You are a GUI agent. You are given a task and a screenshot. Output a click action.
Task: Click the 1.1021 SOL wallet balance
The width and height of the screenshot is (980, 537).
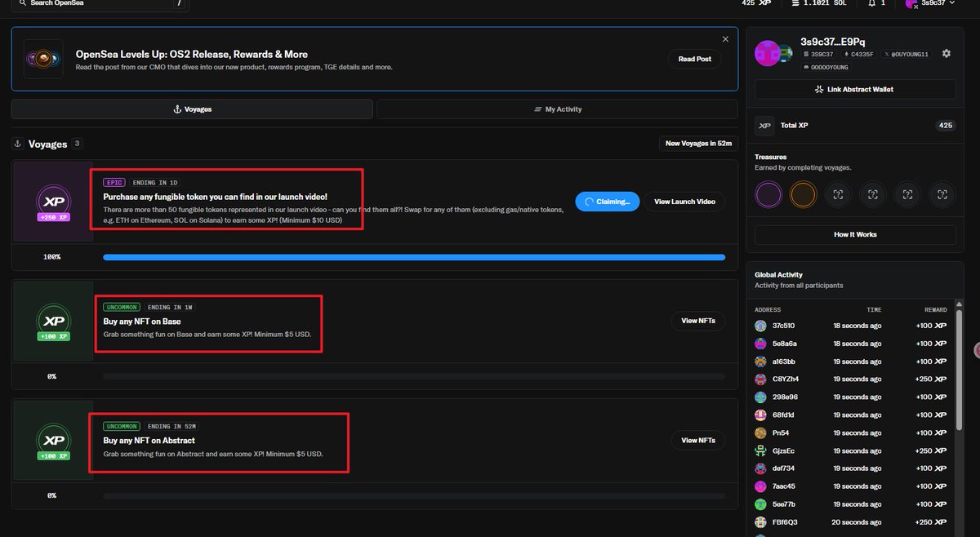(819, 3)
